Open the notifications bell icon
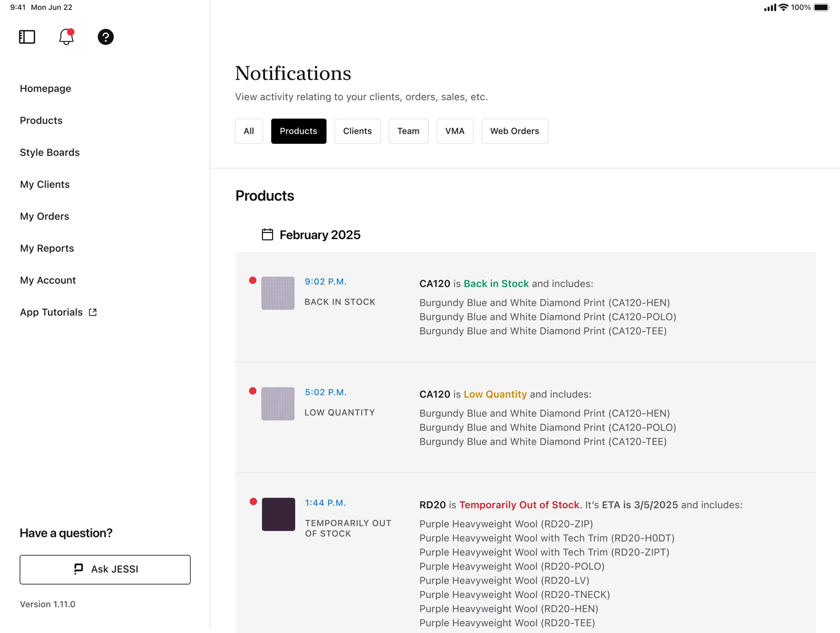Image resolution: width=840 pixels, height=633 pixels. [67, 37]
